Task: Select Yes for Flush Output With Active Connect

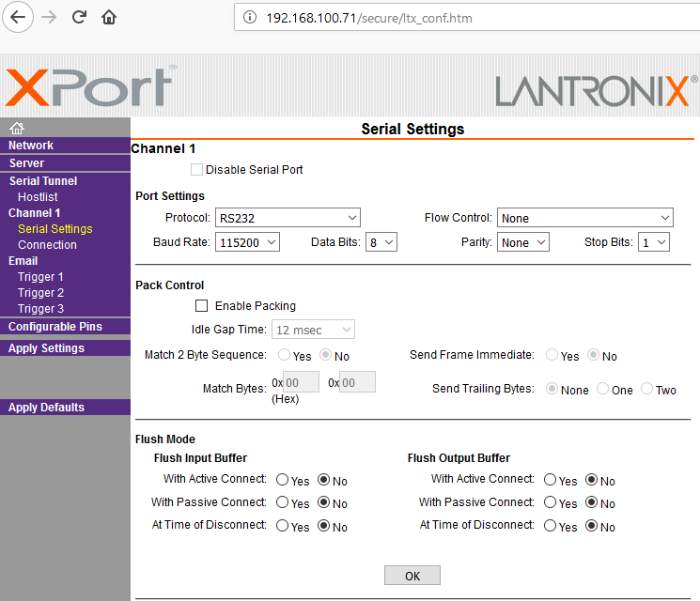Action: (550, 480)
